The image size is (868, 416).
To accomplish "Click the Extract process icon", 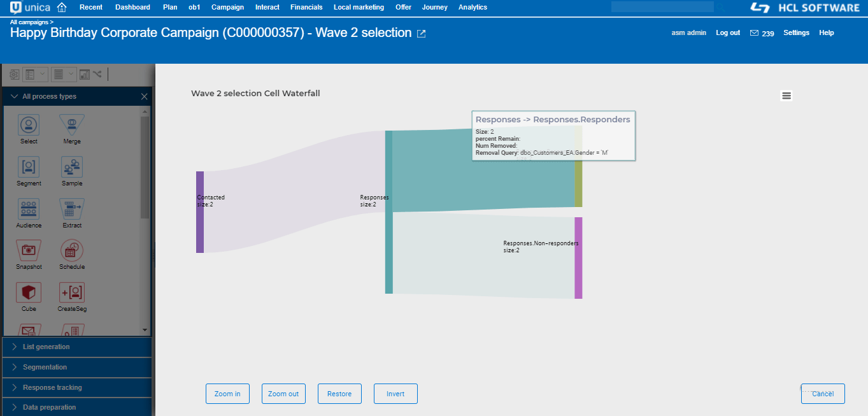I will [x=72, y=209].
